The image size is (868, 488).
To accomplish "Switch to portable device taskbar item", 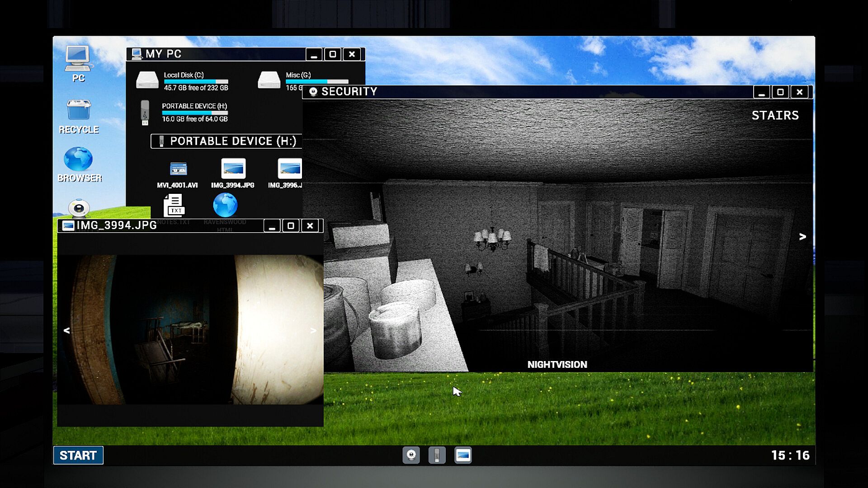I will click(x=437, y=455).
